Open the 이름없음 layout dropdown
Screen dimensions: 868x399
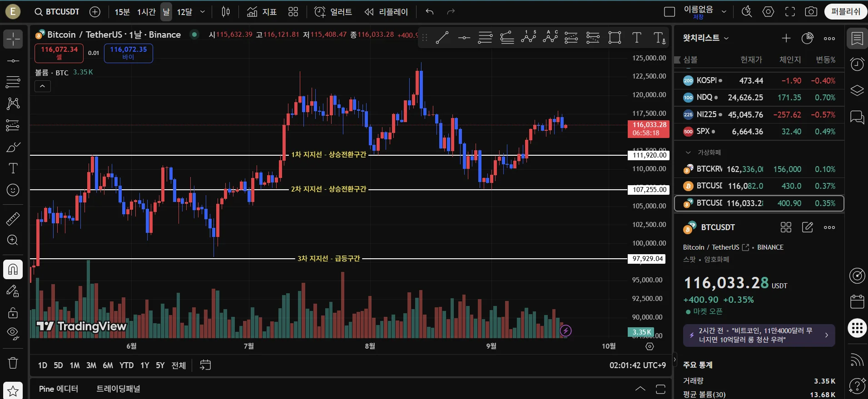(x=724, y=12)
